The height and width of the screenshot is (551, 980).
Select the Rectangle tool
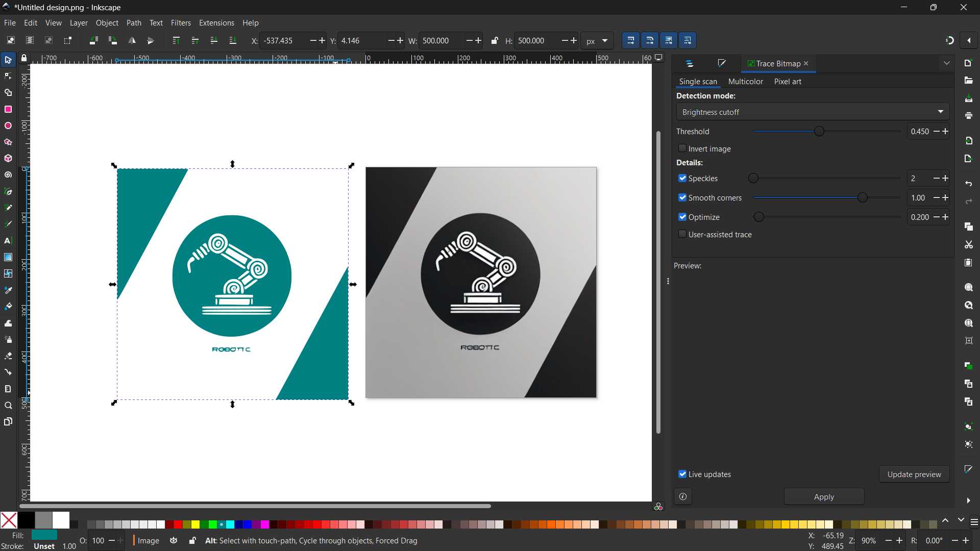click(x=8, y=110)
